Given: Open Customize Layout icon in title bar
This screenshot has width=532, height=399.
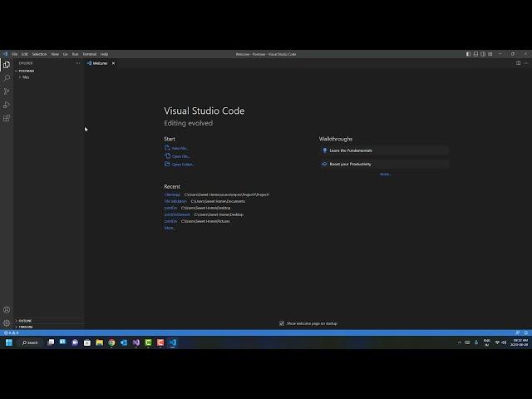Looking at the screenshot, I should [490, 54].
